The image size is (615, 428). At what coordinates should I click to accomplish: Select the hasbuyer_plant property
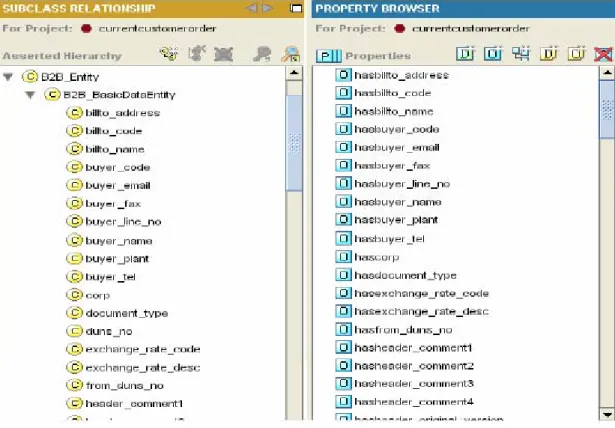tap(396, 220)
